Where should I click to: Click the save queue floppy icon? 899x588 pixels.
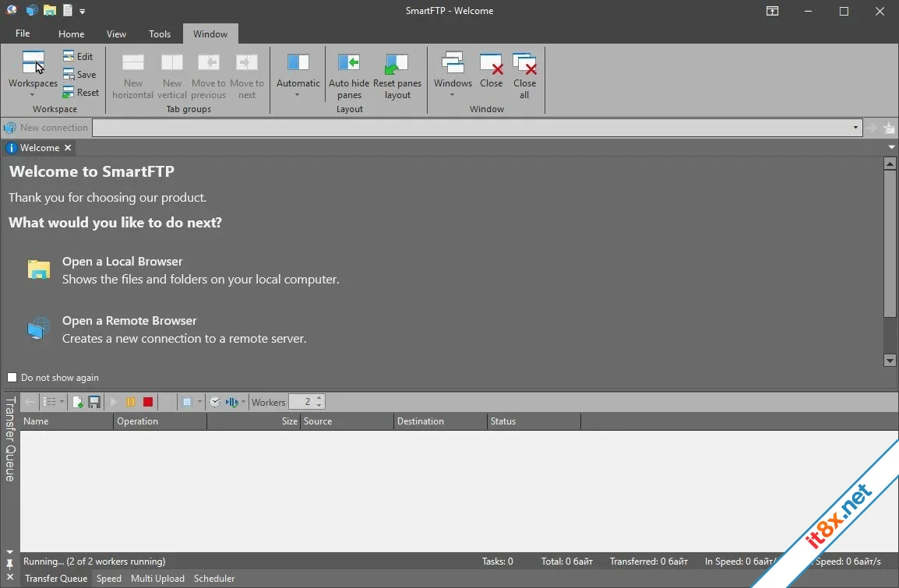coord(94,403)
